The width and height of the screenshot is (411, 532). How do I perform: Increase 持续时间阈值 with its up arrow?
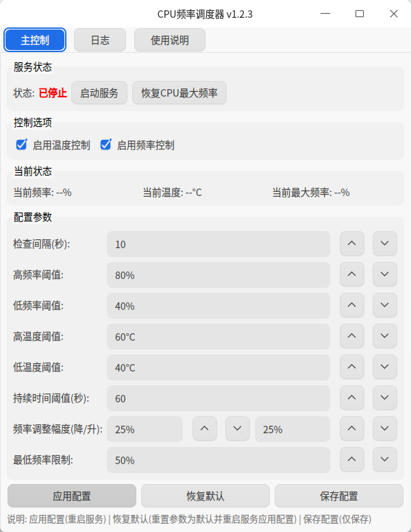click(x=352, y=398)
